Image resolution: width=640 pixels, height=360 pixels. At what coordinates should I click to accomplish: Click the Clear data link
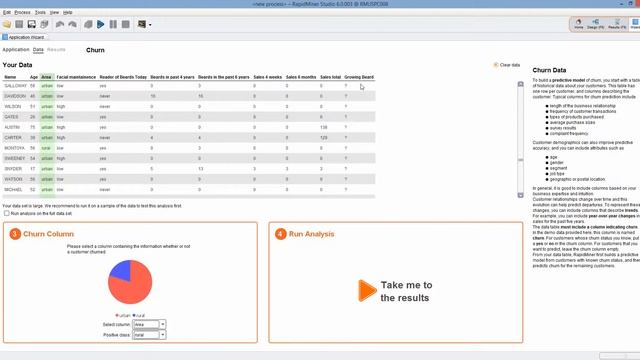510,65
